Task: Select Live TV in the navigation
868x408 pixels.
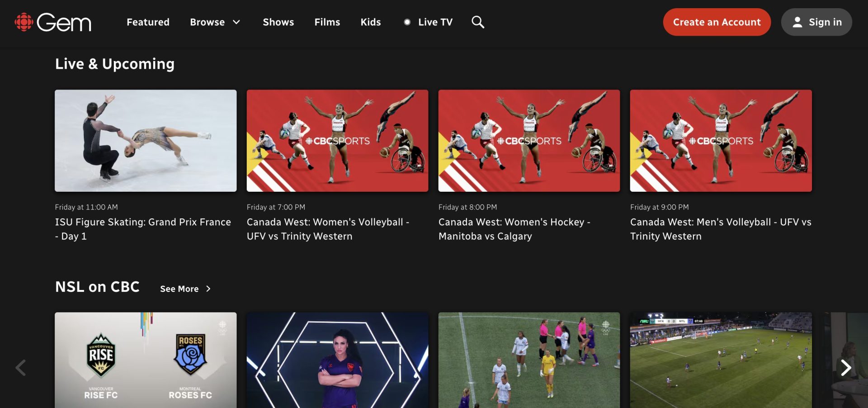Action: coord(435,22)
